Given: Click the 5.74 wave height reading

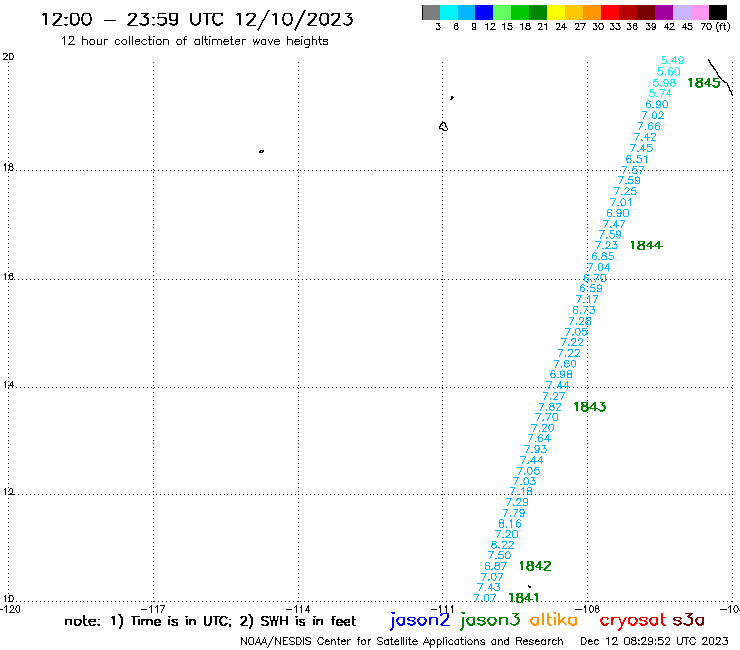Looking at the screenshot, I should 660,93.
